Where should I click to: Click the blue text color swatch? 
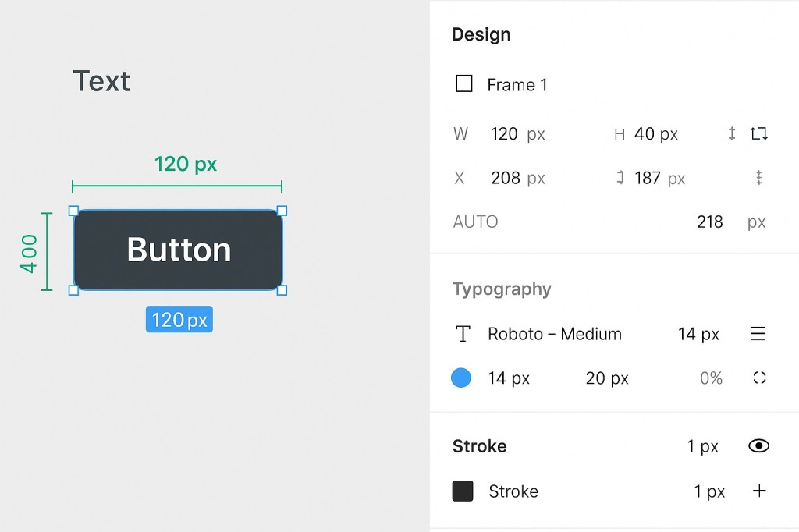461,378
